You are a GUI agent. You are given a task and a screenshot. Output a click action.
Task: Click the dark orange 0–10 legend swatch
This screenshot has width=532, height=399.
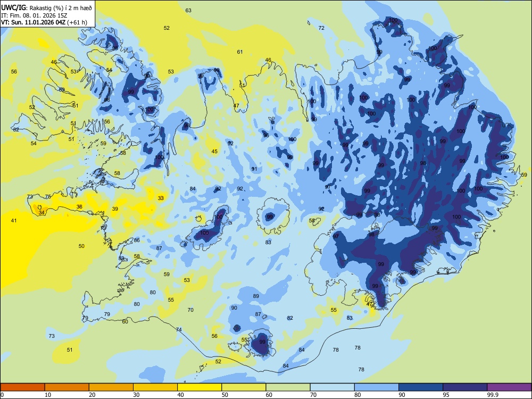click(22, 387)
